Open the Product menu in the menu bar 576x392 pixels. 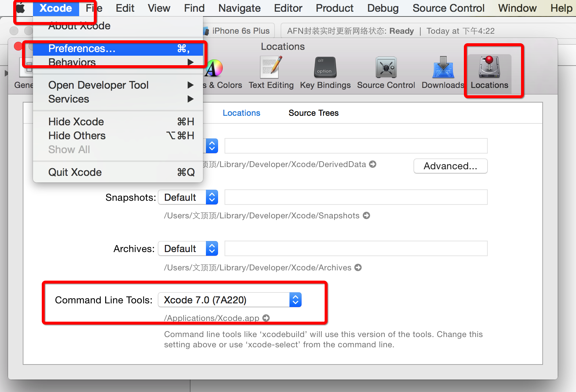tap(335, 8)
